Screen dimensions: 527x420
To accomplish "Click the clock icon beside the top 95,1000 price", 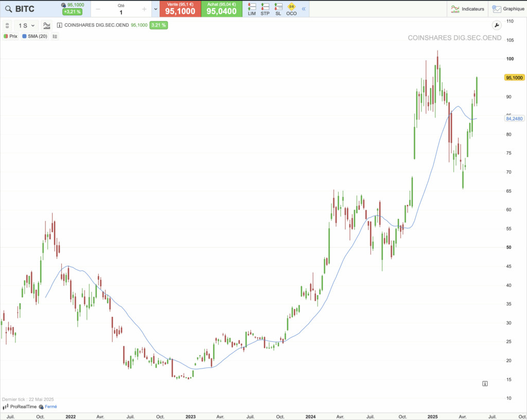I will click(63, 5).
